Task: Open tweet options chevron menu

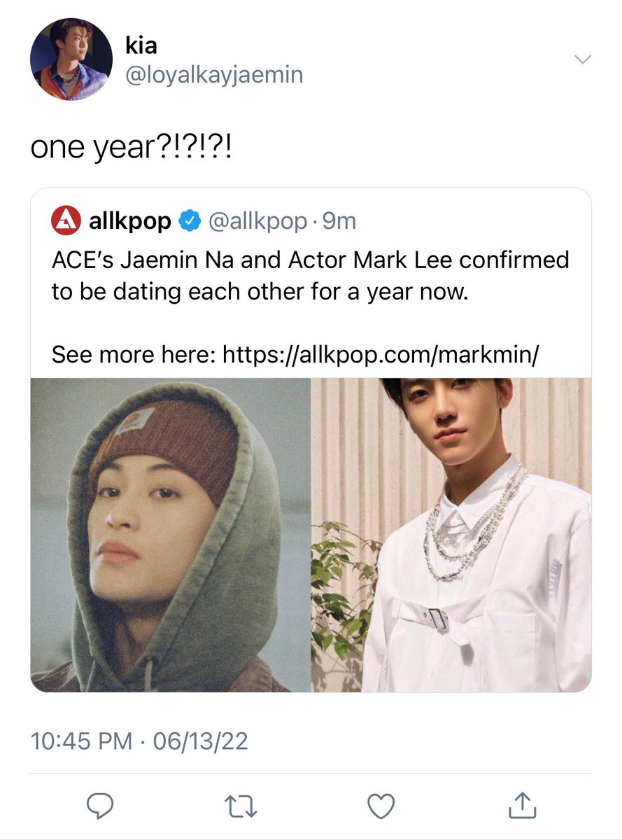Action: click(x=582, y=59)
